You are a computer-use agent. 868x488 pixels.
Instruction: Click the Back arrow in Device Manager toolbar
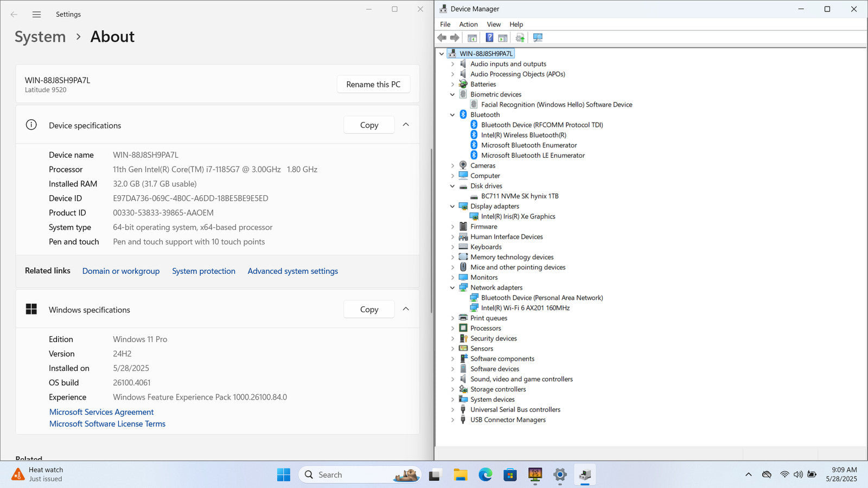pos(442,37)
